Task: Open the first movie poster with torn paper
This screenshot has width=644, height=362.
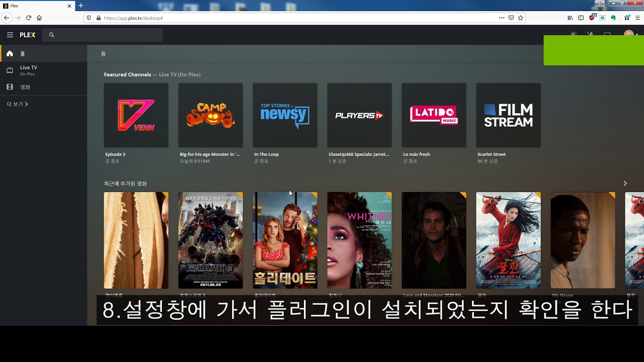Action: coord(136,240)
